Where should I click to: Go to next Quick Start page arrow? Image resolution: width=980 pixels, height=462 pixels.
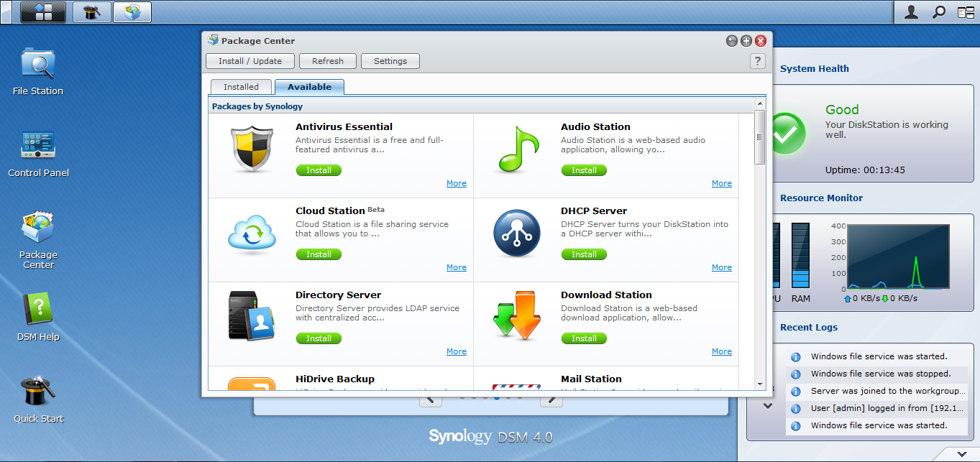(x=551, y=399)
